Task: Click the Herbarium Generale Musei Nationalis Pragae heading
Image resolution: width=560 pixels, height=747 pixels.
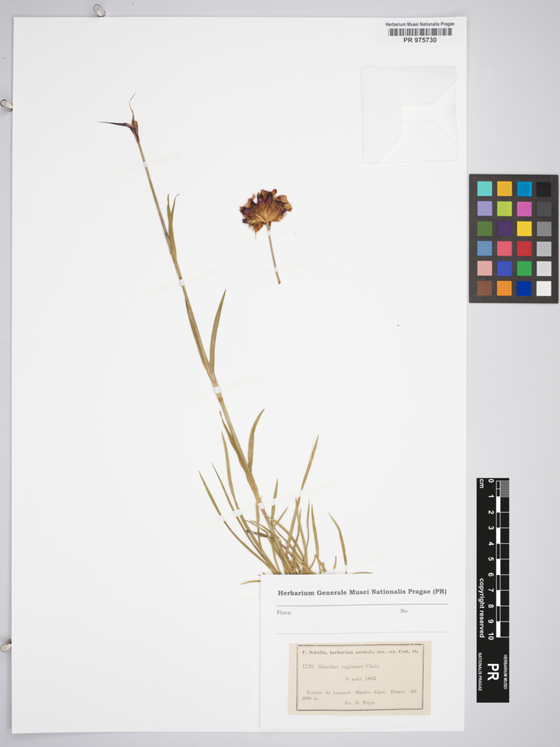Action: click(x=362, y=592)
